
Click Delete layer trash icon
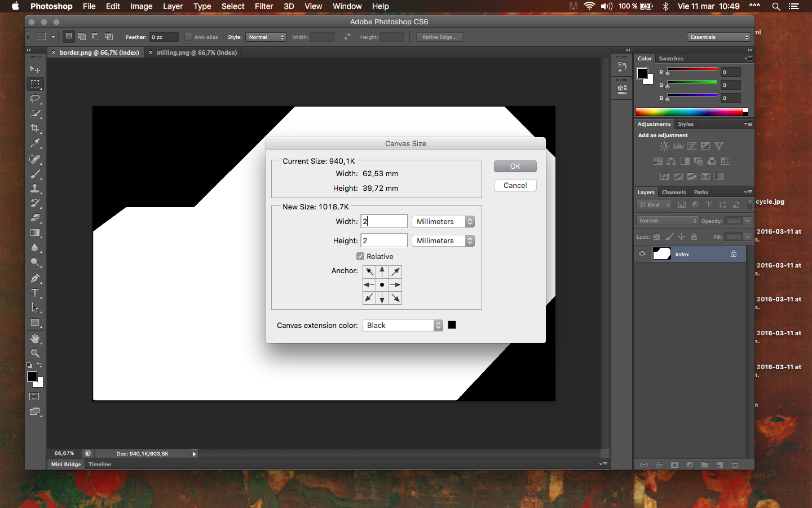735,465
